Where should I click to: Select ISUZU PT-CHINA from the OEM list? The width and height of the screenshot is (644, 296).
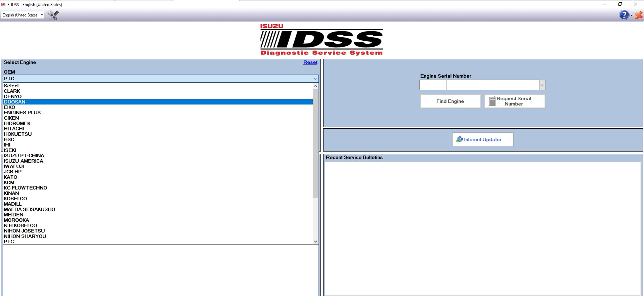[158, 156]
